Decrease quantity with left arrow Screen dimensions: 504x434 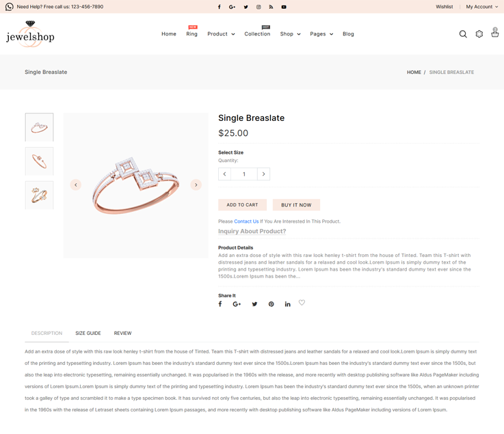(225, 174)
